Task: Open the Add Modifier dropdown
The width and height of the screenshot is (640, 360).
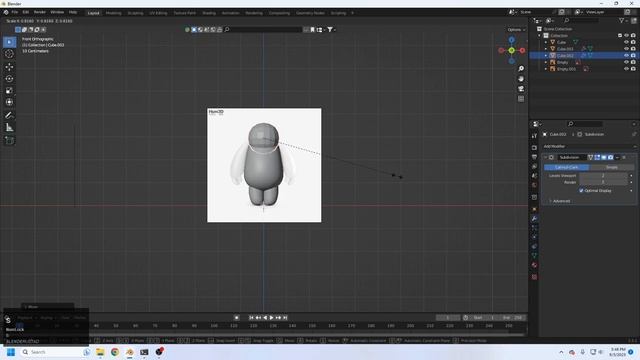Action: coord(589,146)
